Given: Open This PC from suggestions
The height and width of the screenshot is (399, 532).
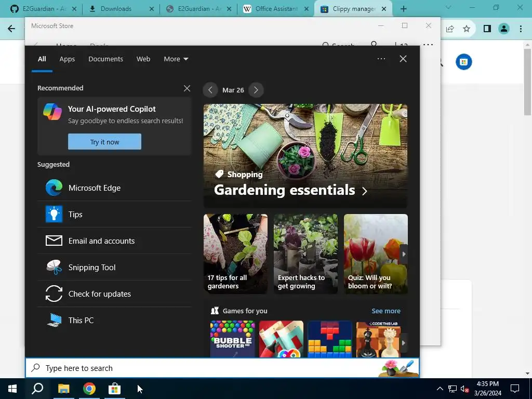Looking at the screenshot, I should tap(114, 320).
